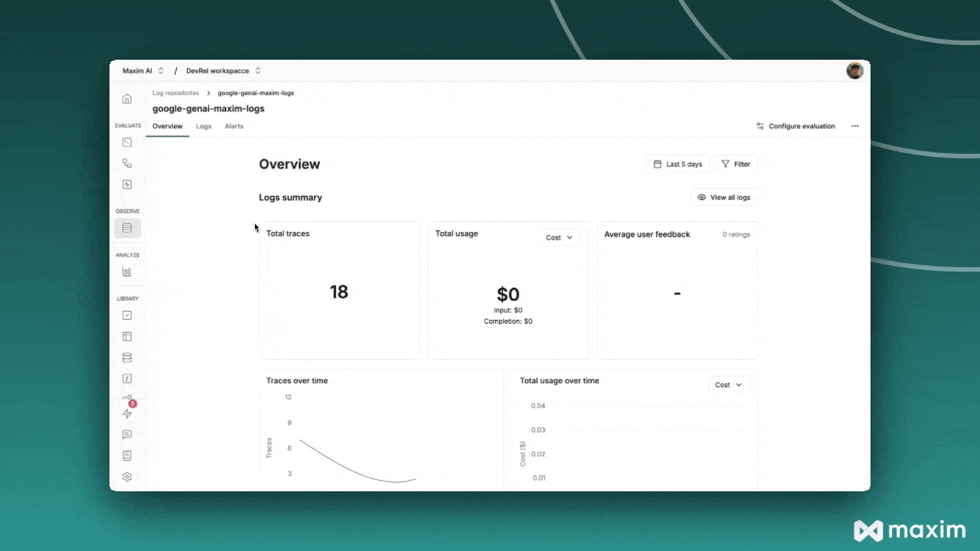Click the Configure evaluation button

point(795,126)
